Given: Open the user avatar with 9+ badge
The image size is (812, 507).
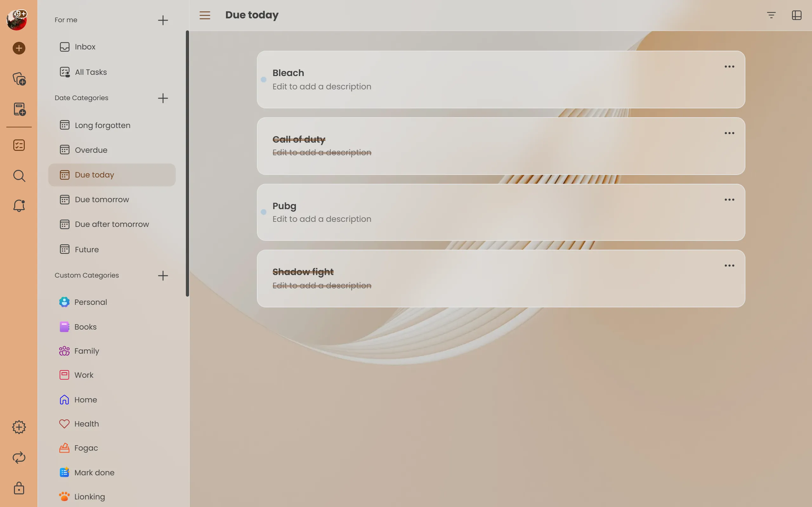Looking at the screenshot, I should tap(17, 20).
